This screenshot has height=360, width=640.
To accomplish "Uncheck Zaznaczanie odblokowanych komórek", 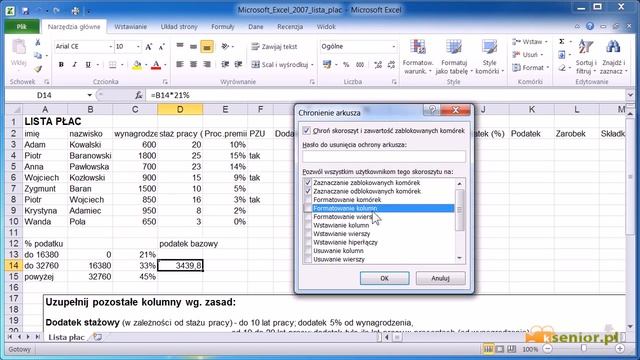I will click(308, 191).
